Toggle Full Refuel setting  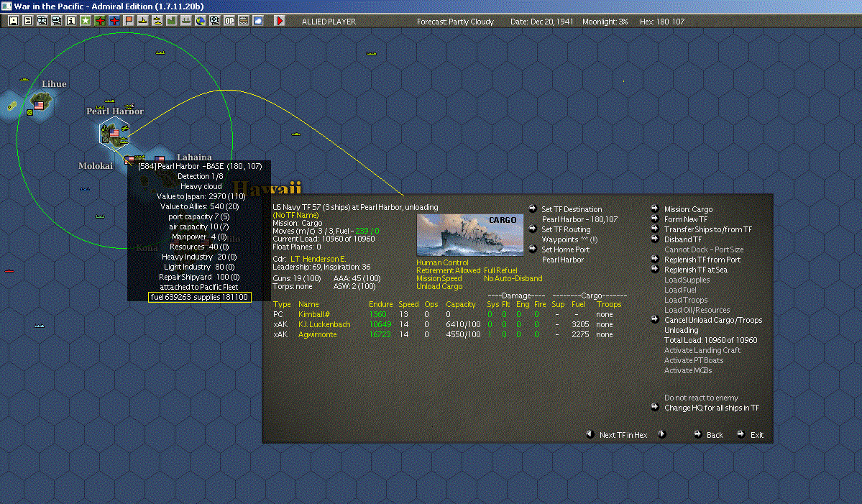500,270
